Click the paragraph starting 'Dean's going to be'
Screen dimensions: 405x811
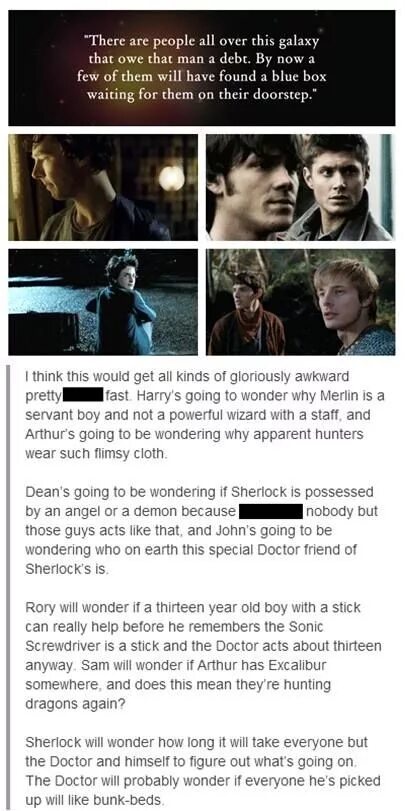pyautogui.click(x=202, y=530)
